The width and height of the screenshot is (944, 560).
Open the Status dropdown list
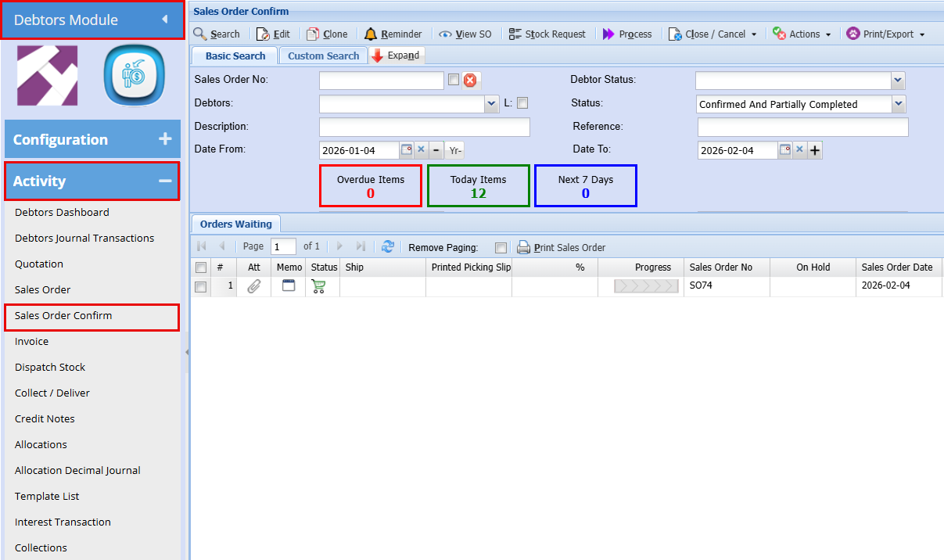pyautogui.click(x=898, y=103)
